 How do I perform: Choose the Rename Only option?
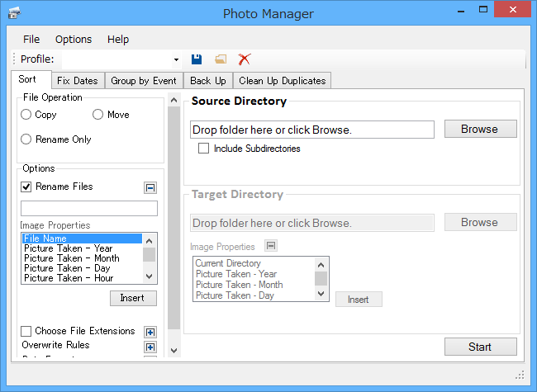pos(27,139)
